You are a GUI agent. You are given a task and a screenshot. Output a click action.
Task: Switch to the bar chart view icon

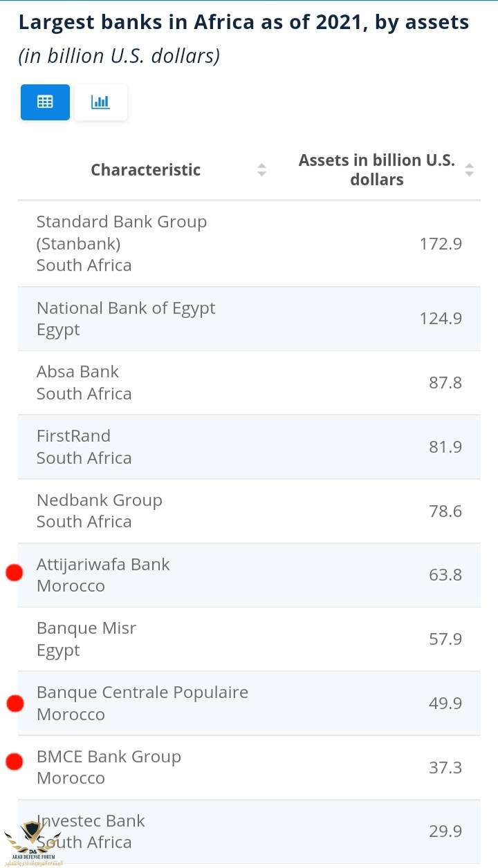coord(100,102)
